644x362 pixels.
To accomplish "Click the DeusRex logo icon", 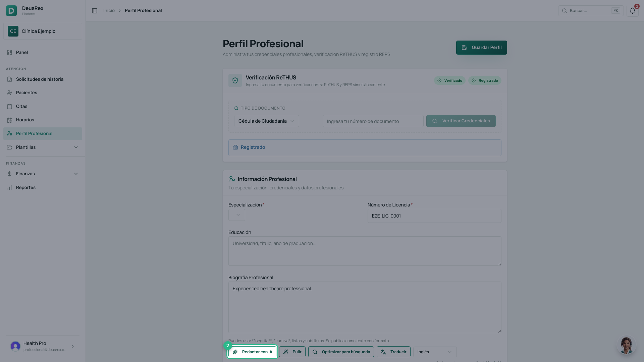I will point(11,11).
